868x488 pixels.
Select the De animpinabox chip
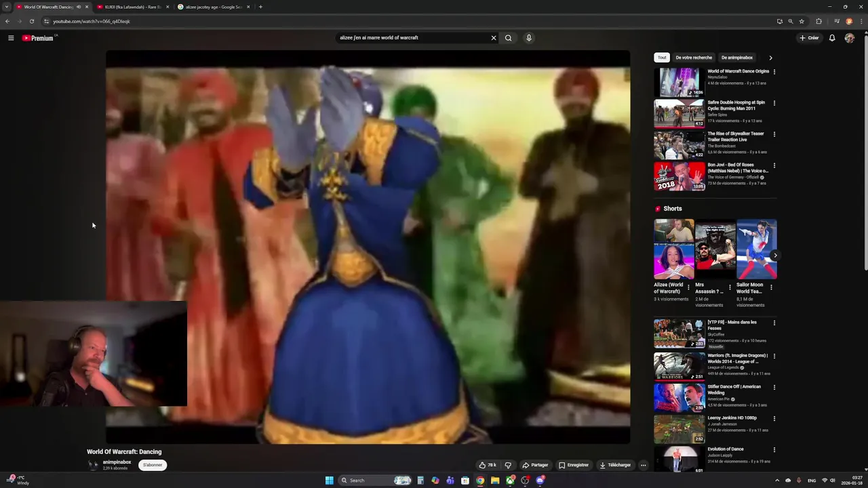click(x=737, y=58)
